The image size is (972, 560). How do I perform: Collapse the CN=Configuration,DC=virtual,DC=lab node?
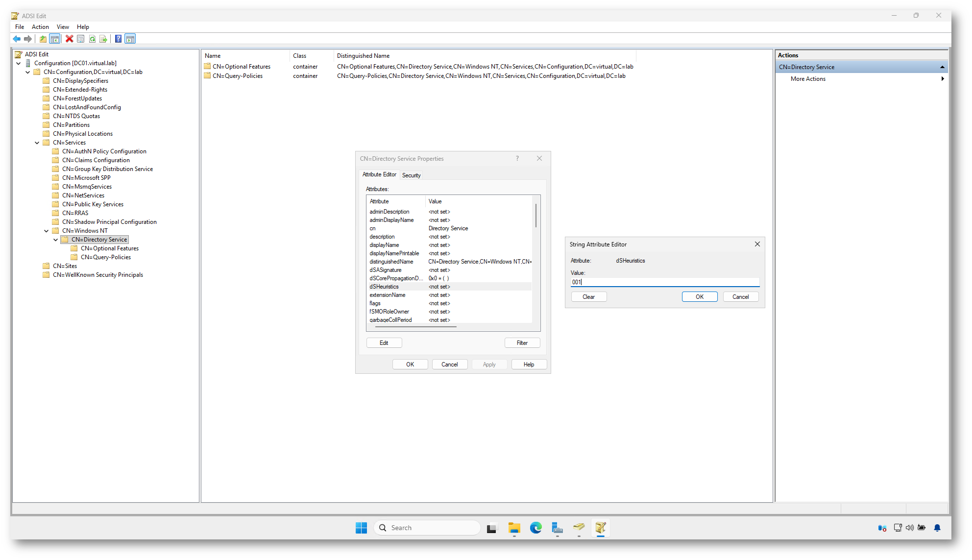[x=28, y=72]
